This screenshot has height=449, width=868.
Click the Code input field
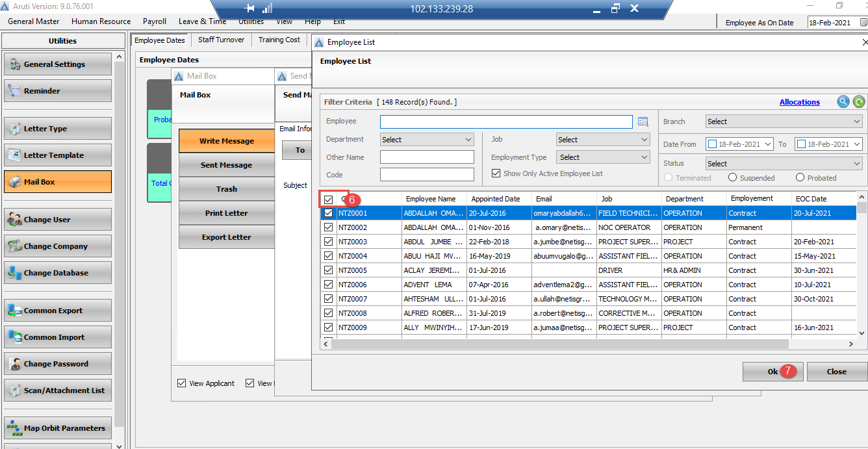pyautogui.click(x=427, y=174)
